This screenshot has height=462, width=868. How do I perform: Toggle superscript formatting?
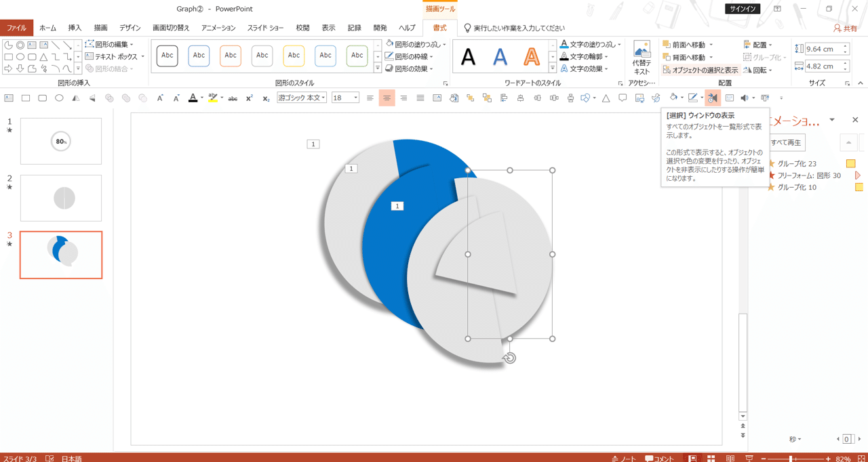tap(250, 98)
